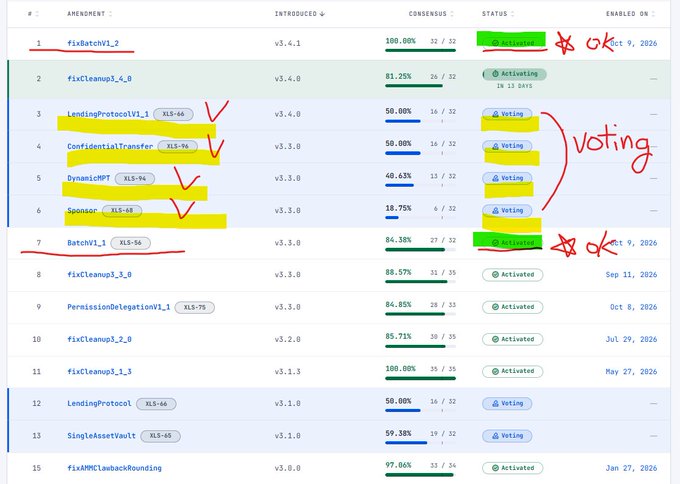Screen dimensions: 680x484
Task: Click the Voting badge for ConfidentialTransfer
Action: [507, 146]
